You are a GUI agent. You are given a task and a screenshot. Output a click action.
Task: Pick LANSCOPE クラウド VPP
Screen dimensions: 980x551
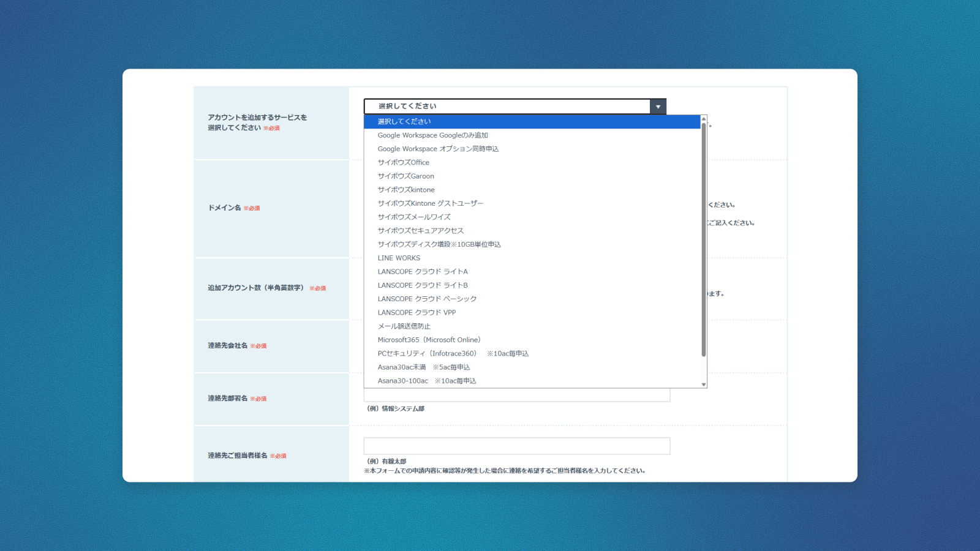532,312
